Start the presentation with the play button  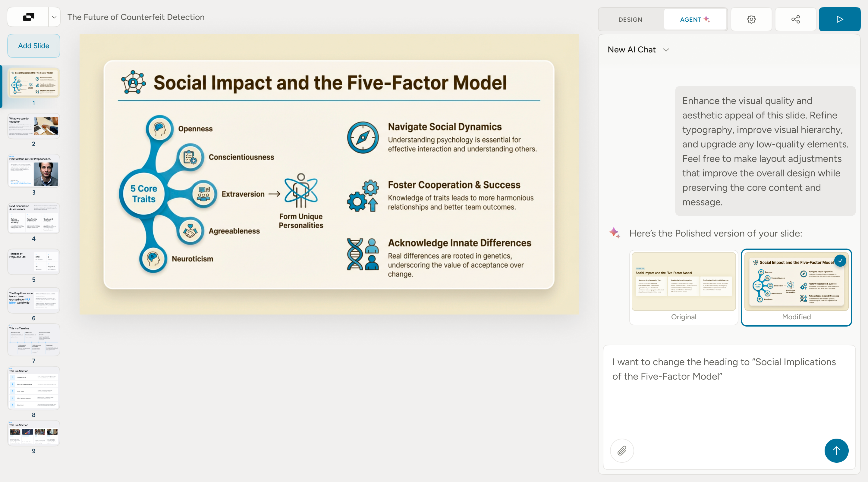pos(839,19)
